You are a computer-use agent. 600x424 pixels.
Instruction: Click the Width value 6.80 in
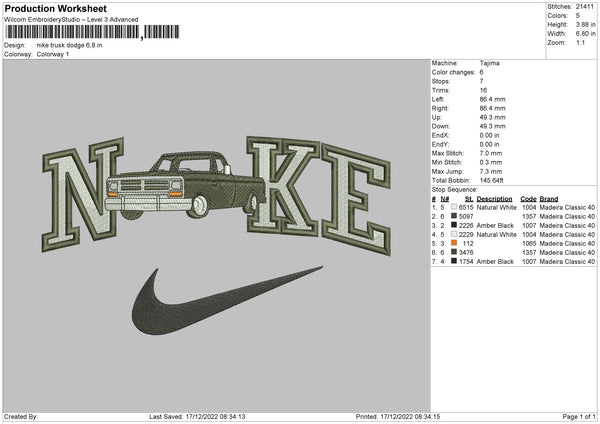click(x=585, y=34)
